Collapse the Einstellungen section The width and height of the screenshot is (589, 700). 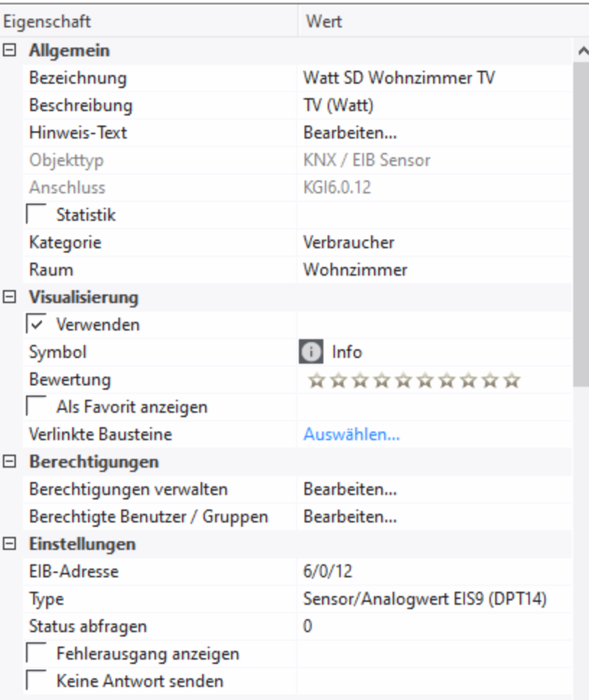click(x=10, y=544)
